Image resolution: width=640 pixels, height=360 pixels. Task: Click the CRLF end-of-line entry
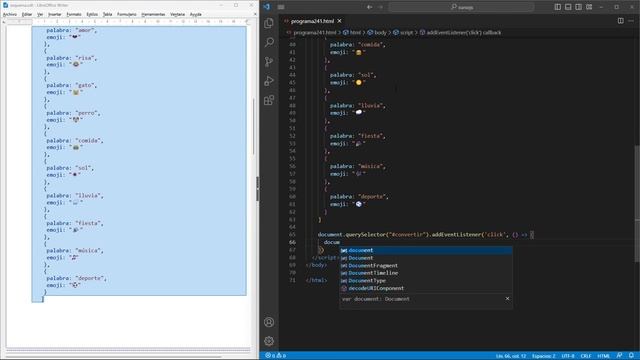[x=586, y=356]
